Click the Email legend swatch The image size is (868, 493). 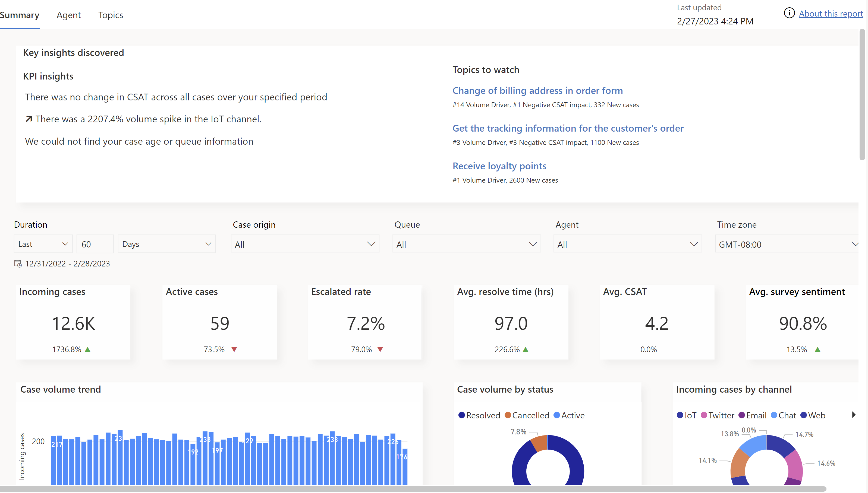tap(742, 415)
